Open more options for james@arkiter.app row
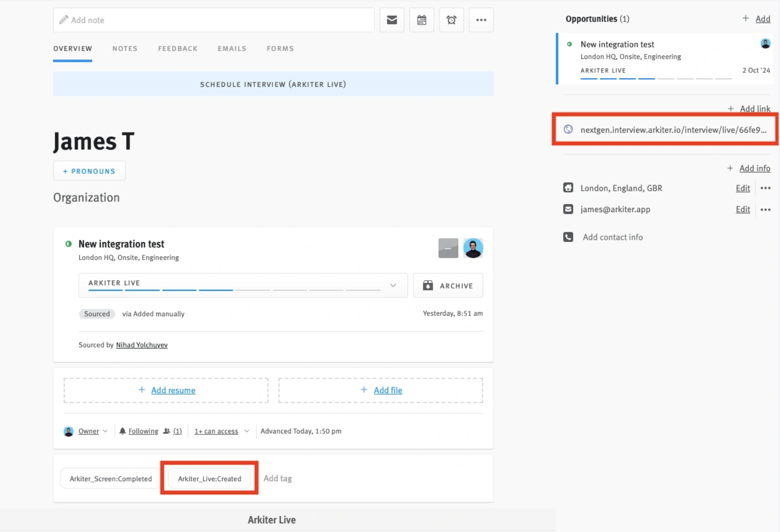This screenshot has height=532, width=780. point(765,209)
